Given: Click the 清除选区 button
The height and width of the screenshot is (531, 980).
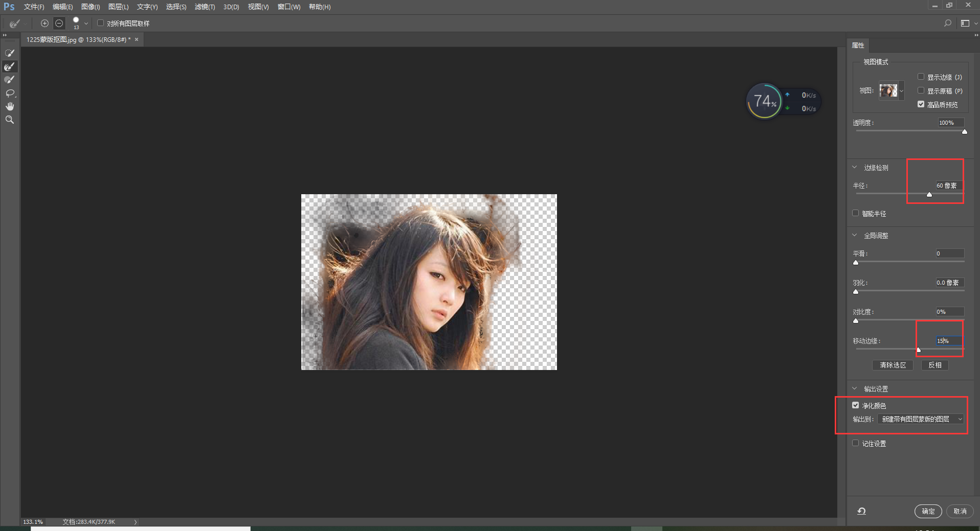Looking at the screenshot, I should [x=893, y=365].
